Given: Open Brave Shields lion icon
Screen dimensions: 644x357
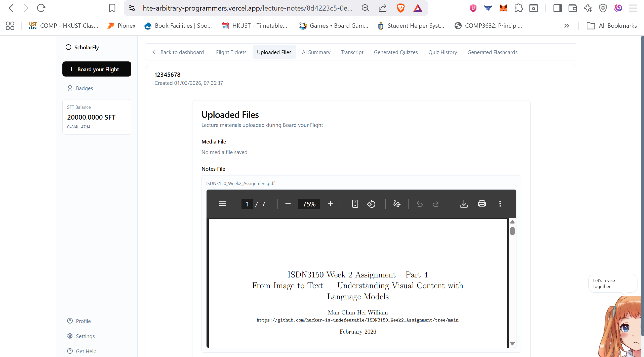Looking at the screenshot, I should point(400,8).
